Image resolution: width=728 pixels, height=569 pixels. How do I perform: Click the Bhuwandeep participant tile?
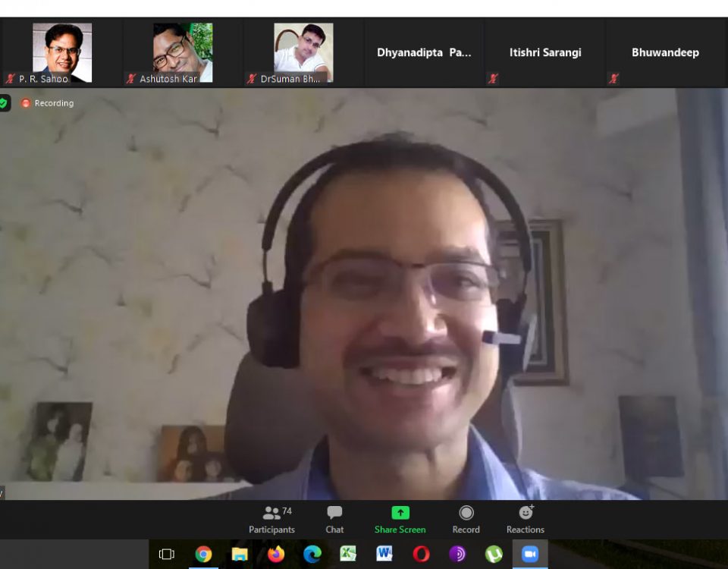click(665, 53)
